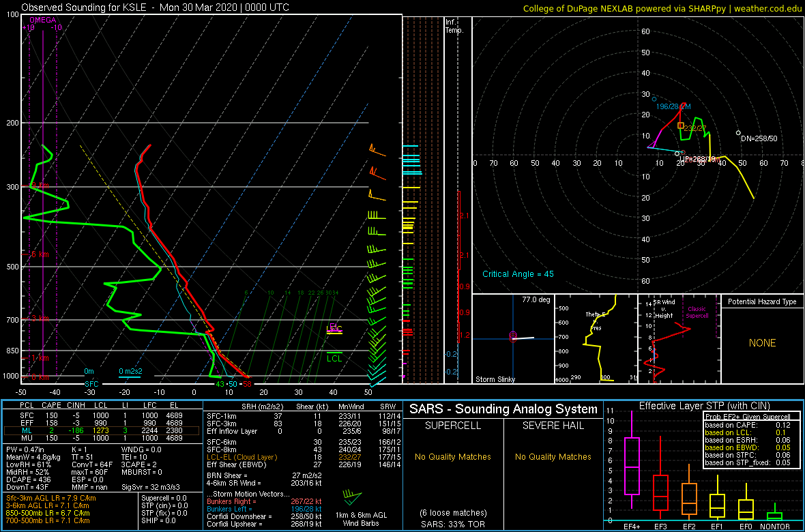Click the Storm Slinky circle cluster
The image size is (805, 532).
coord(512,337)
